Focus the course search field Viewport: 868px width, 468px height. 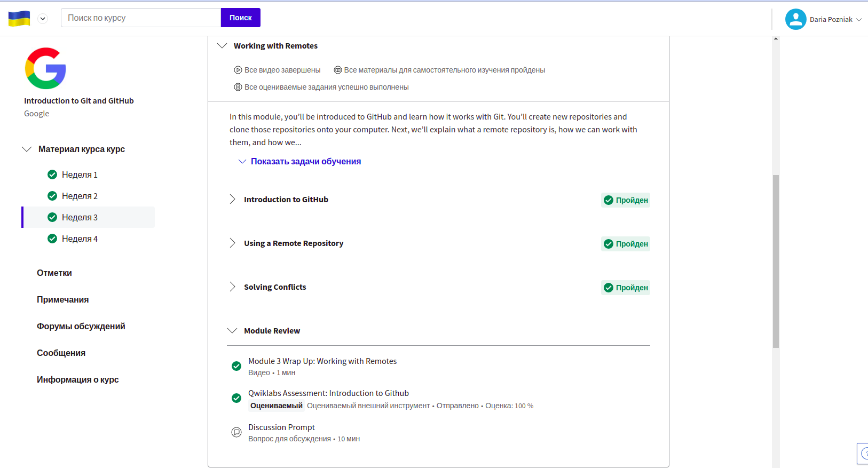coord(141,18)
